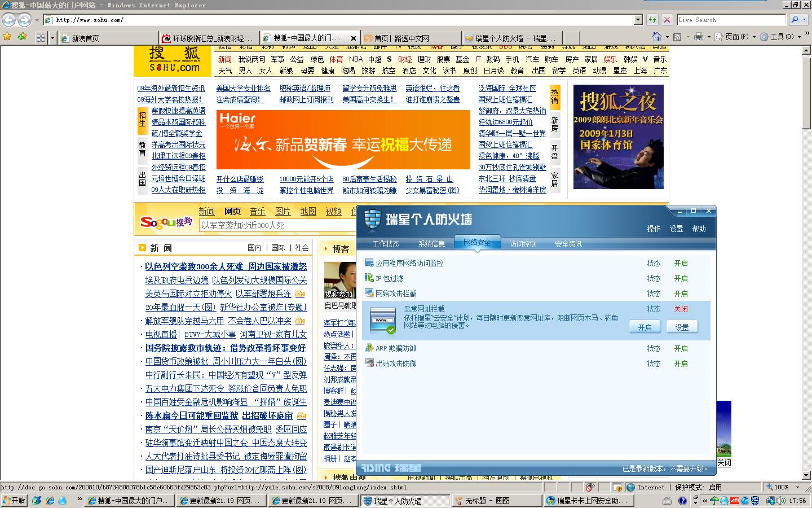Click the video camera icon beside 以军部署炮兵连

[300, 294]
